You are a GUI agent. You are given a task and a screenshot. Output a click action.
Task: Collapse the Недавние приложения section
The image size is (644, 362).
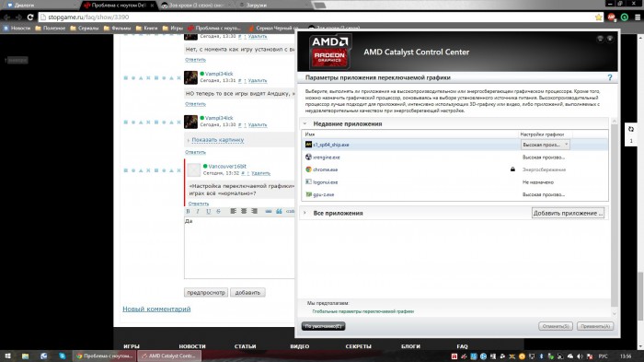pyautogui.click(x=305, y=123)
